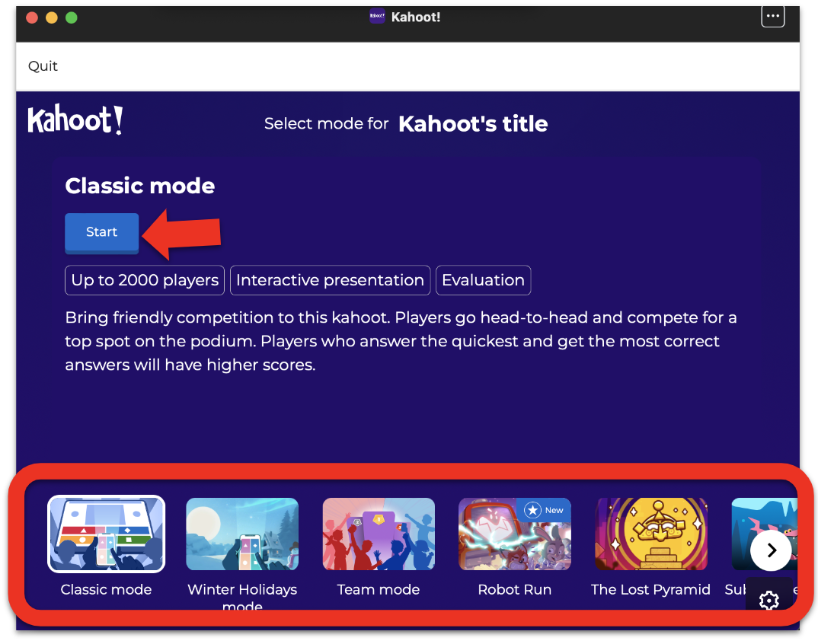Open the three-dots menu in title bar

tap(772, 17)
